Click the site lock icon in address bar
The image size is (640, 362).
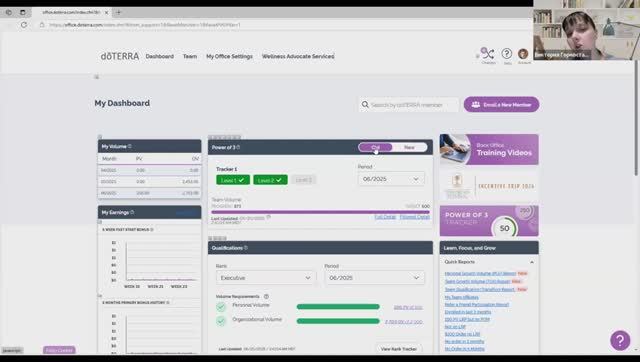[x=42, y=25]
